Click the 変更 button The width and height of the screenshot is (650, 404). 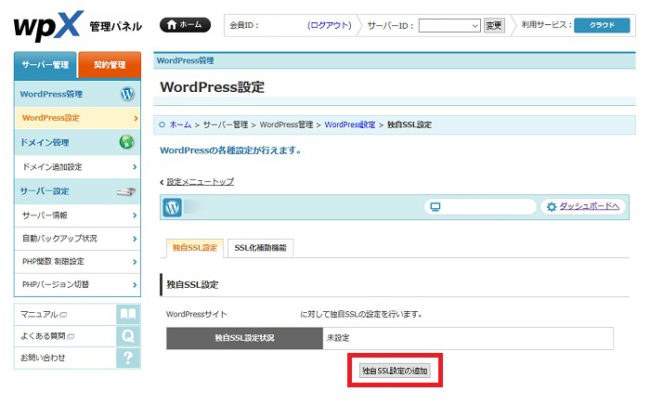494,26
